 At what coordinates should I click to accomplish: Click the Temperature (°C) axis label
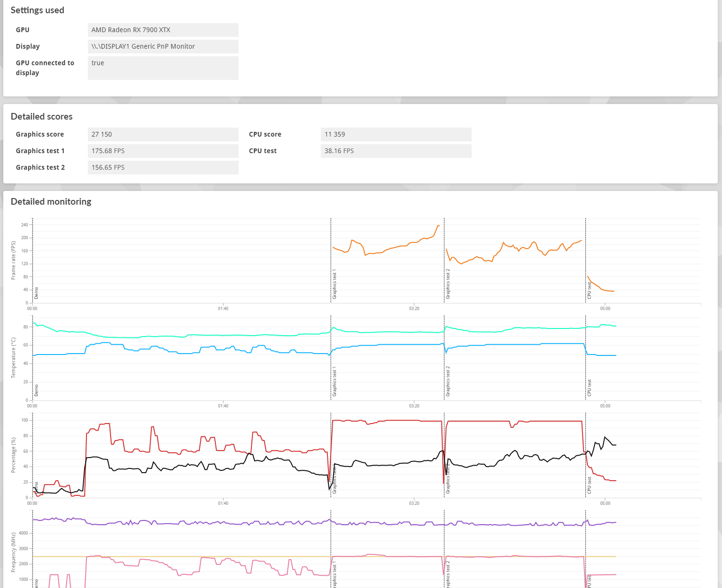click(x=13, y=358)
